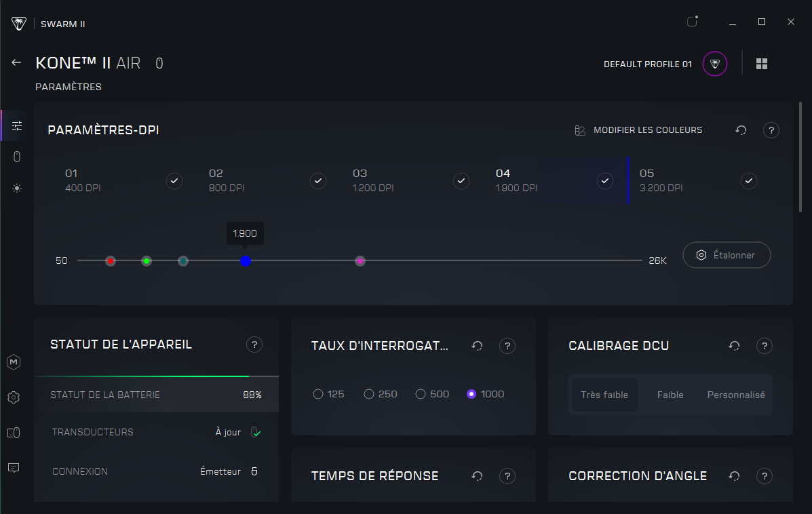Reset the Calibrage DCU settings
The height and width of the screenshot is (514, 812).
coord(734,346)
